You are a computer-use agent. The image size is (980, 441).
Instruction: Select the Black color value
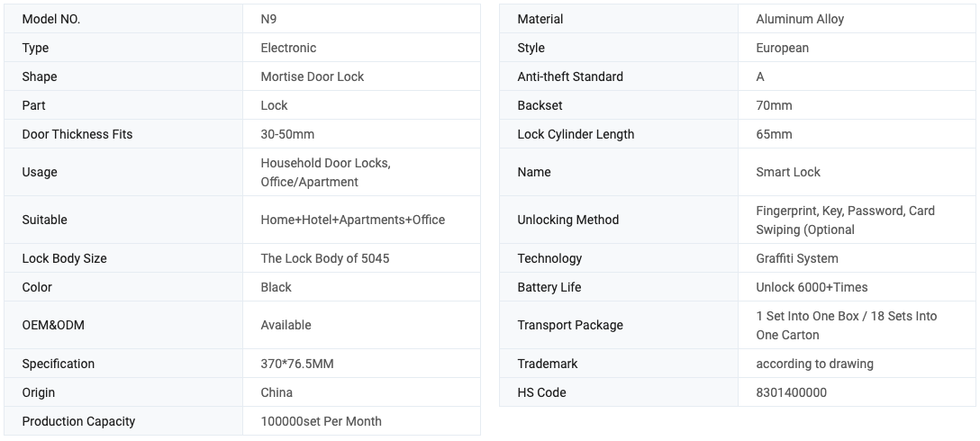pos(277,287)
